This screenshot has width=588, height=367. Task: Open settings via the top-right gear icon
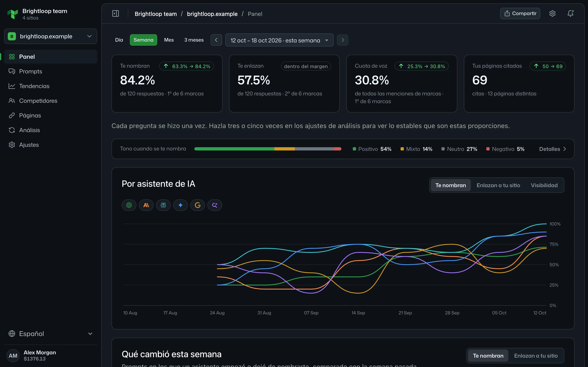point(552,14)
